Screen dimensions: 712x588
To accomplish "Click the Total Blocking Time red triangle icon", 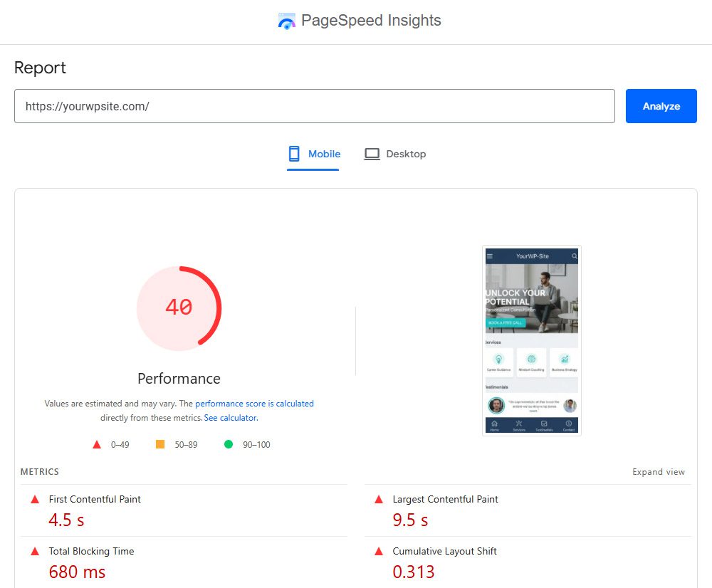I will [x=34, y=551].
